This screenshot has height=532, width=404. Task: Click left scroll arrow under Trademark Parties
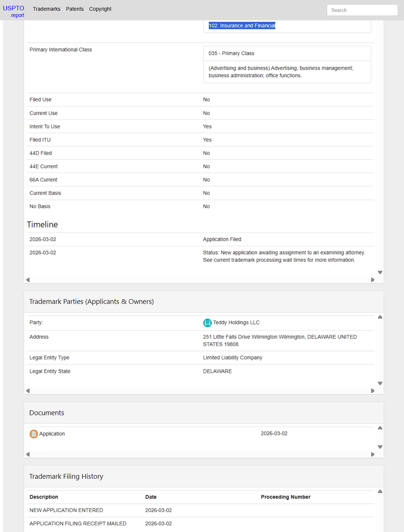pos(28,391)
